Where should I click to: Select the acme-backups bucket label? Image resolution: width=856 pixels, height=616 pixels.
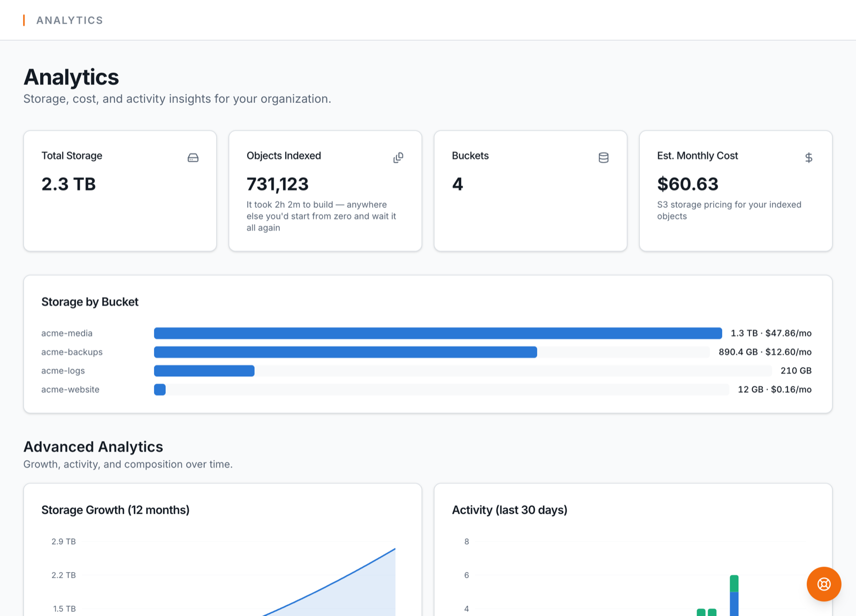[72, 352]
